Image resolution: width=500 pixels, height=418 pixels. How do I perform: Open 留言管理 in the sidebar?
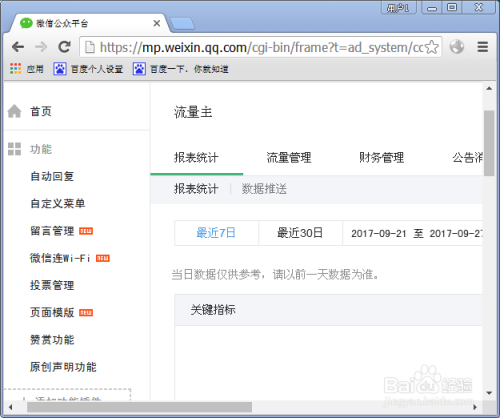52,231
